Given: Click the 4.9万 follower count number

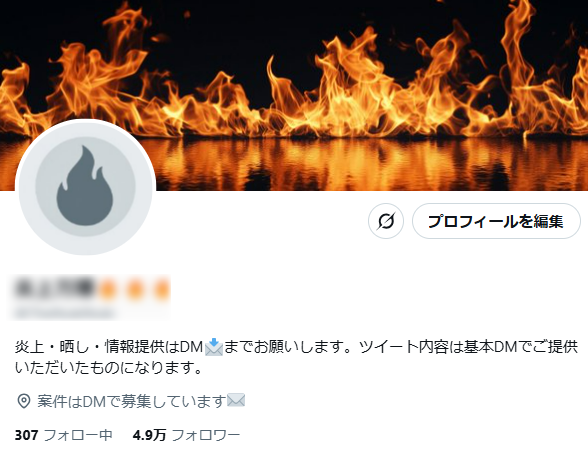Looking at the screenshot, I should (149, 435).
